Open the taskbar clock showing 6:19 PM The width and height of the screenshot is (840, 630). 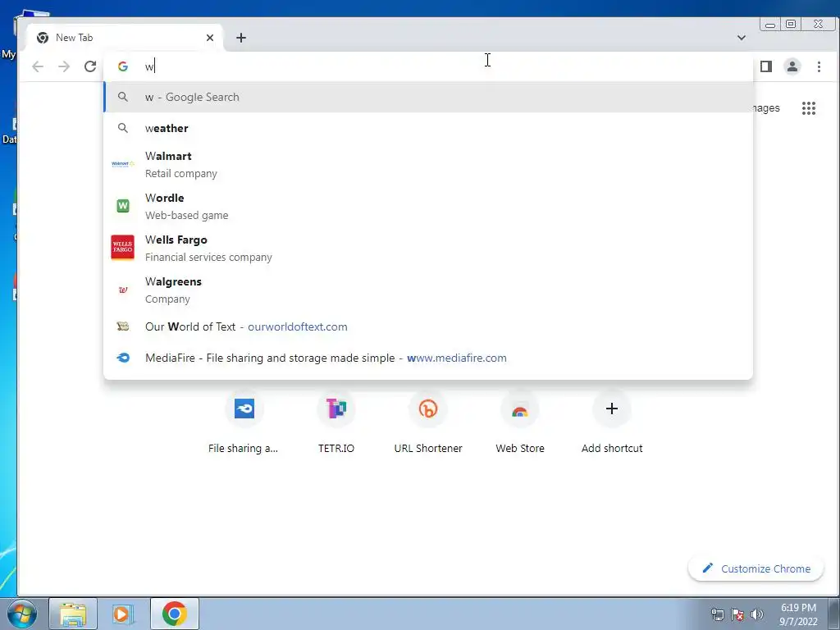coord(797,614)
